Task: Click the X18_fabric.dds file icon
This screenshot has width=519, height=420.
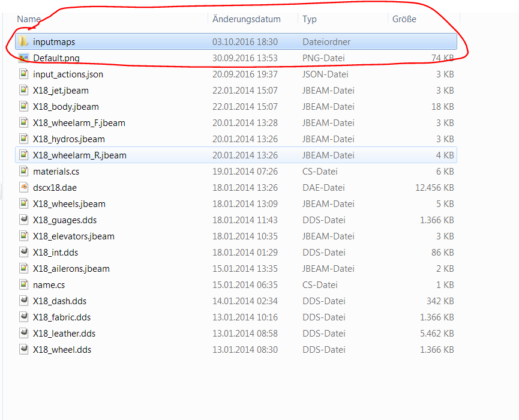Action: click(x=23, y=317)
